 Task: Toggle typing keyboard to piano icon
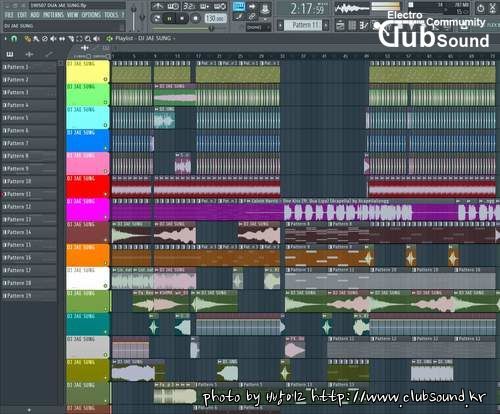(239, 7)
